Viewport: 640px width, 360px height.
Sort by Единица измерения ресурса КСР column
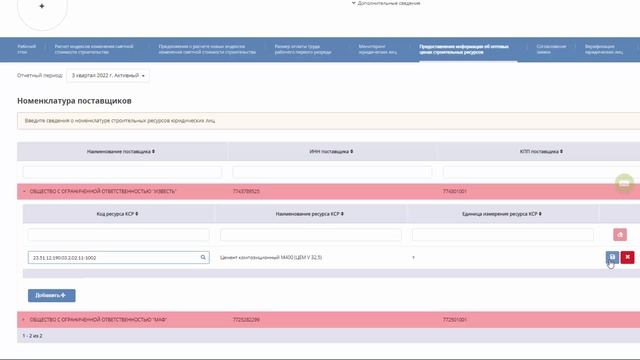click(502, 214)
